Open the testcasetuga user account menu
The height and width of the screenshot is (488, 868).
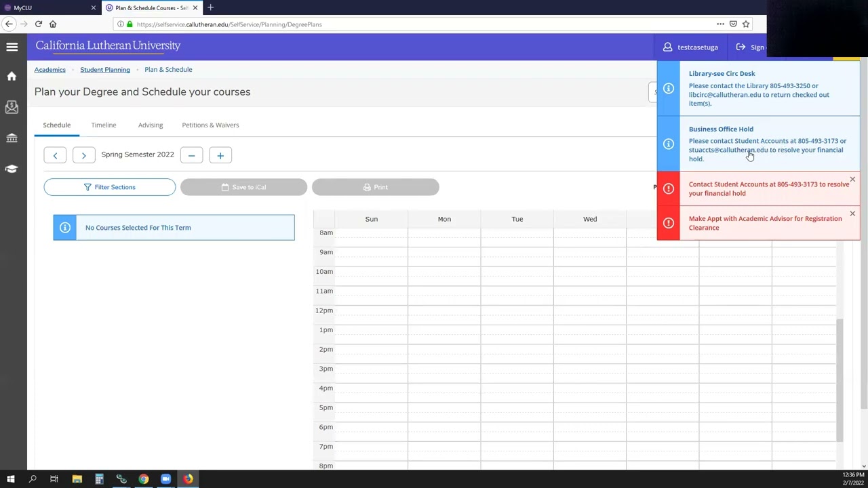pos(690,47)
